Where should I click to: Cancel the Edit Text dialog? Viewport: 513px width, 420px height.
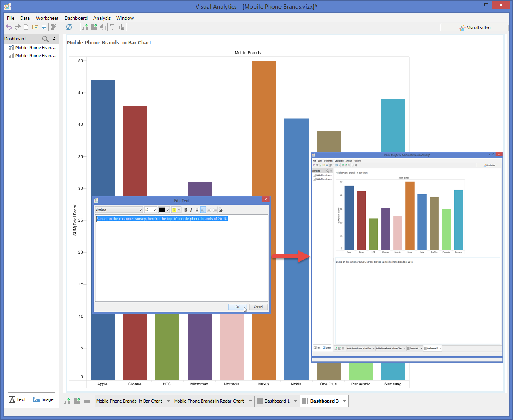259,307
